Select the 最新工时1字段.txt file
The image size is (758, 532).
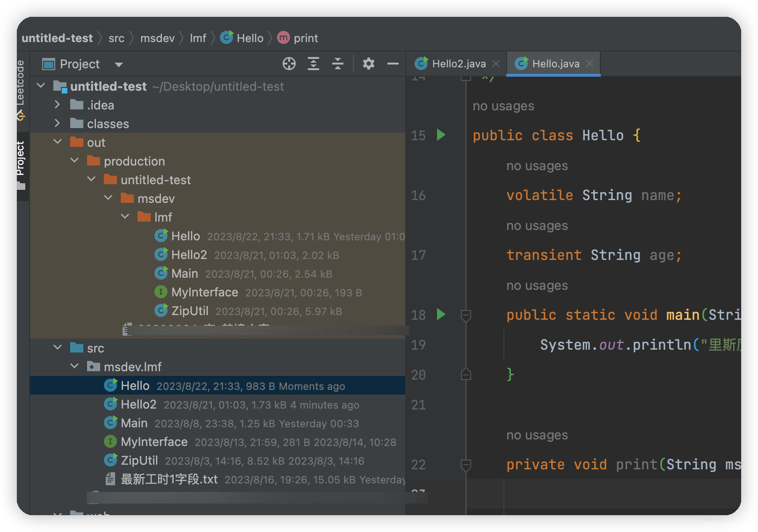click(218, 479)
